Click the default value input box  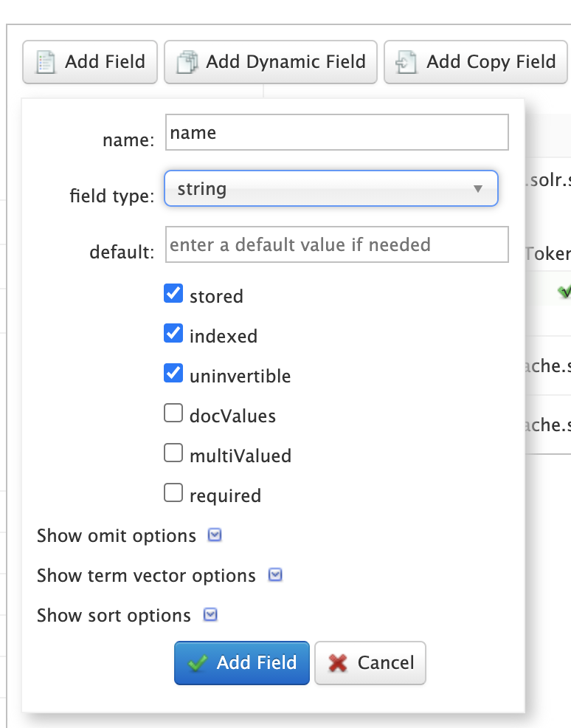coord(337,244)
